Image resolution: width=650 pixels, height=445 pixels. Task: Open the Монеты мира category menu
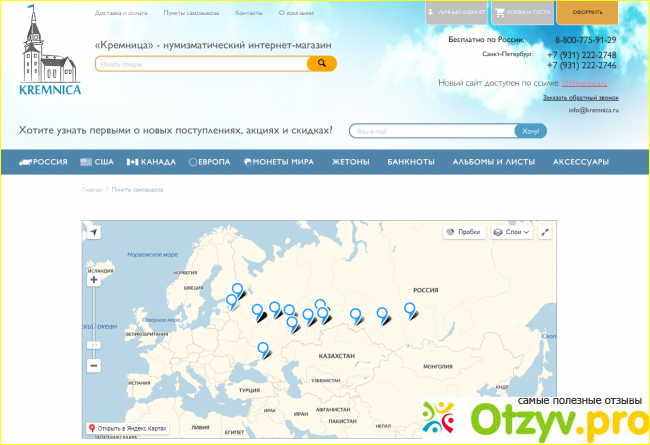[277, 162]
